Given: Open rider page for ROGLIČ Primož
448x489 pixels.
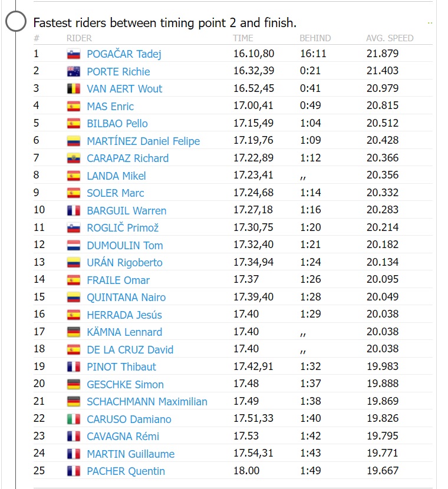Looking at the screenshot, I should pyautogui.click(x=123, y=228).
